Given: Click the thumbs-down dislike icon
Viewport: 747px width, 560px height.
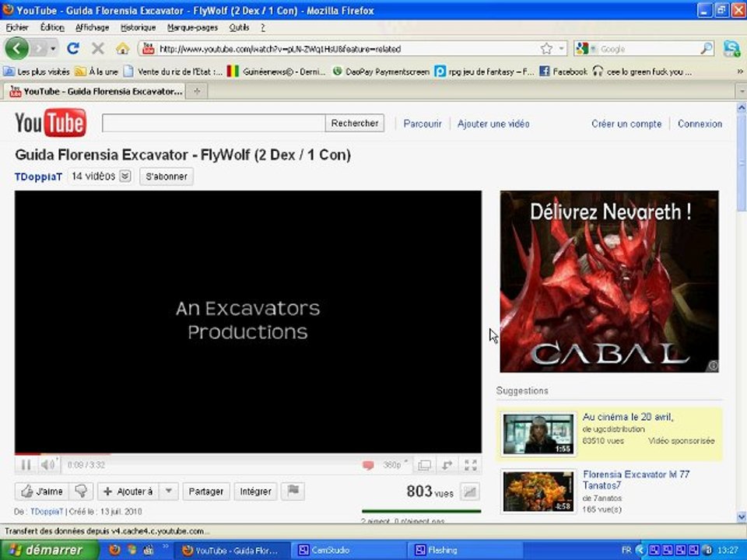Looking at the screenshot, I should 82,492.
